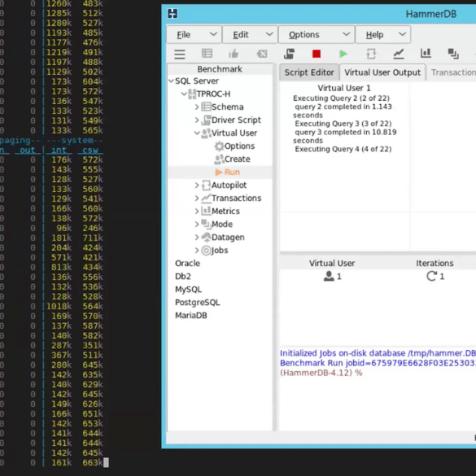This screenshot has height=476, width=476.
Task: Switch to the Script Editor tab
Action: pyautogui.click(x=309, y=72)
